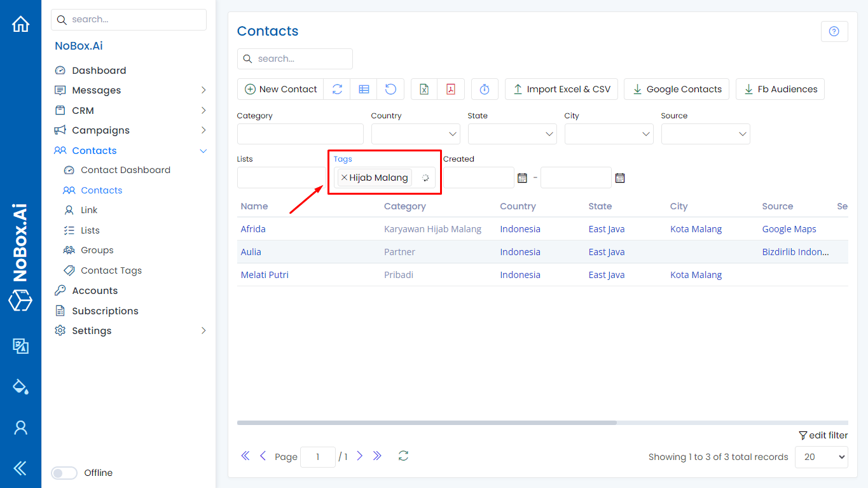868x488 pixels.
Task: Switch to the Contact Dashboard section
Action: point(125,170)
